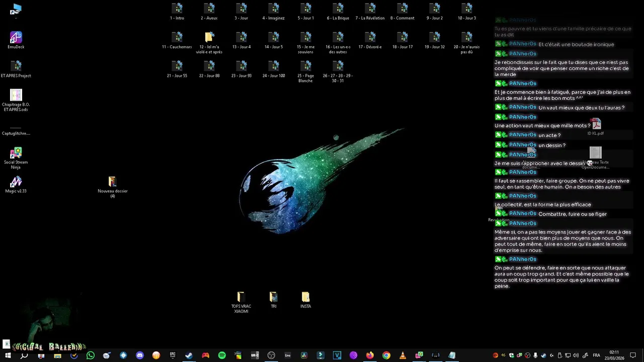
Task: Click the Windows Security shield tray icon
Action: pos(511,355)
